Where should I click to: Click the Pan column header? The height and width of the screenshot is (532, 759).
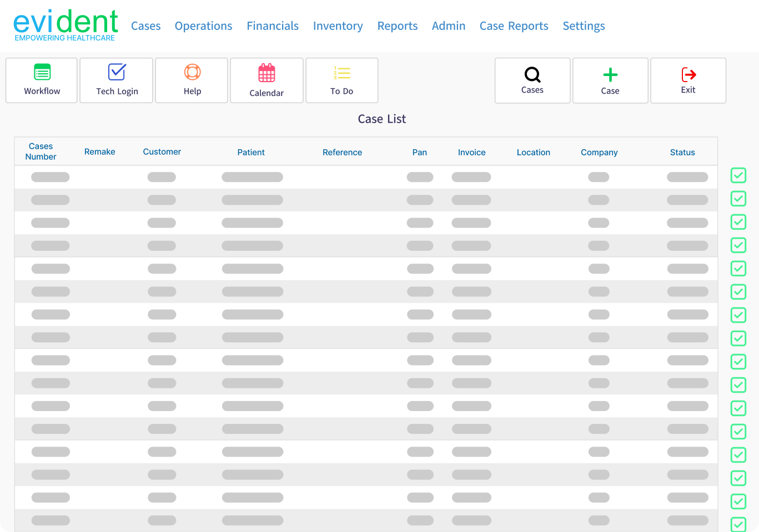click(x=420, y=152)
